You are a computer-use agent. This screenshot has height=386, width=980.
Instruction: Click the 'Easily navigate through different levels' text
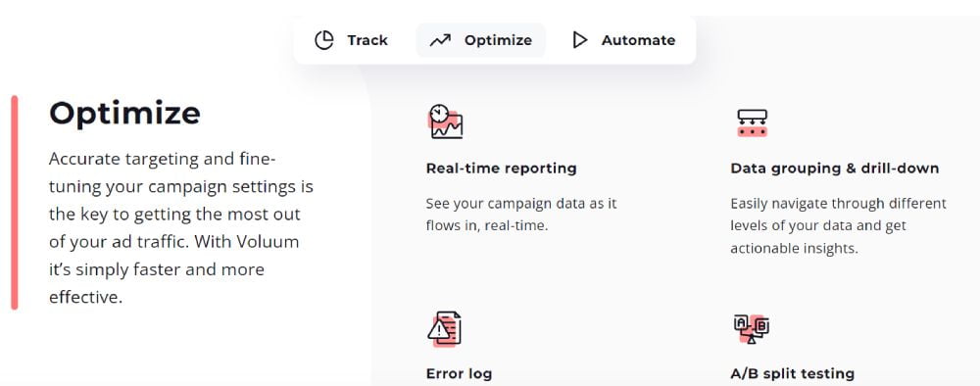pyautogui.click(x=838, y=215)
